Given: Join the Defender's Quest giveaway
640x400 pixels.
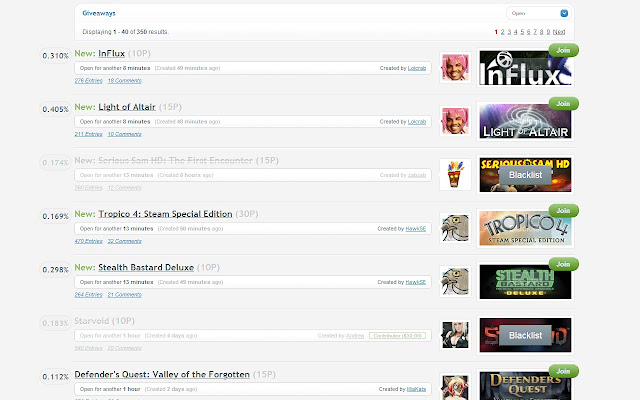Looking at the screenshot, I should coord(563,371).
